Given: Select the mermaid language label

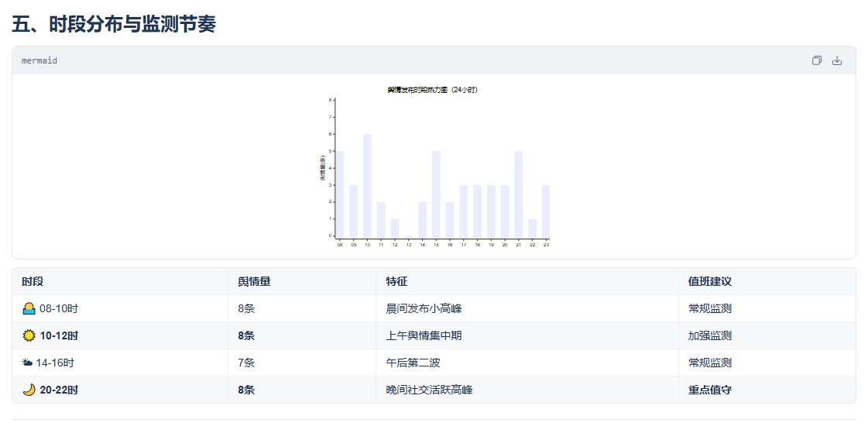Looking at the screenshot, I should click(x=39, y=61).
